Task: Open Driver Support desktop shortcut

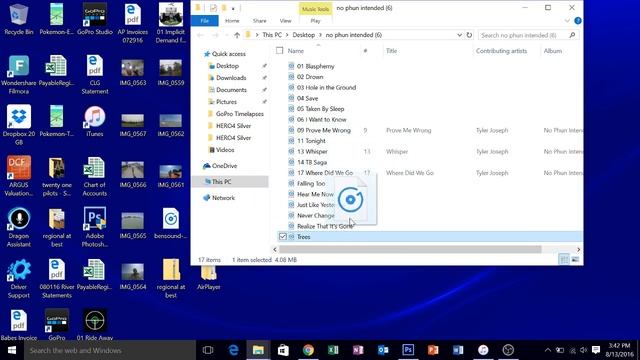Action: coord(18,278)
